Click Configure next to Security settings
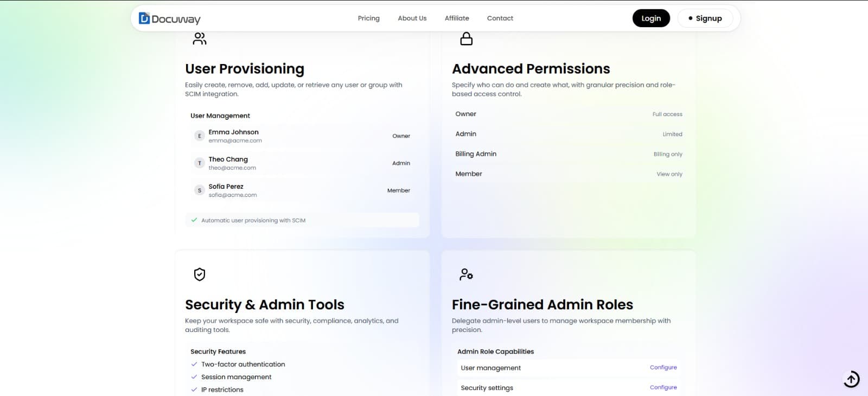The height and width of the screenshot is (396, 868). click(663, 388)
